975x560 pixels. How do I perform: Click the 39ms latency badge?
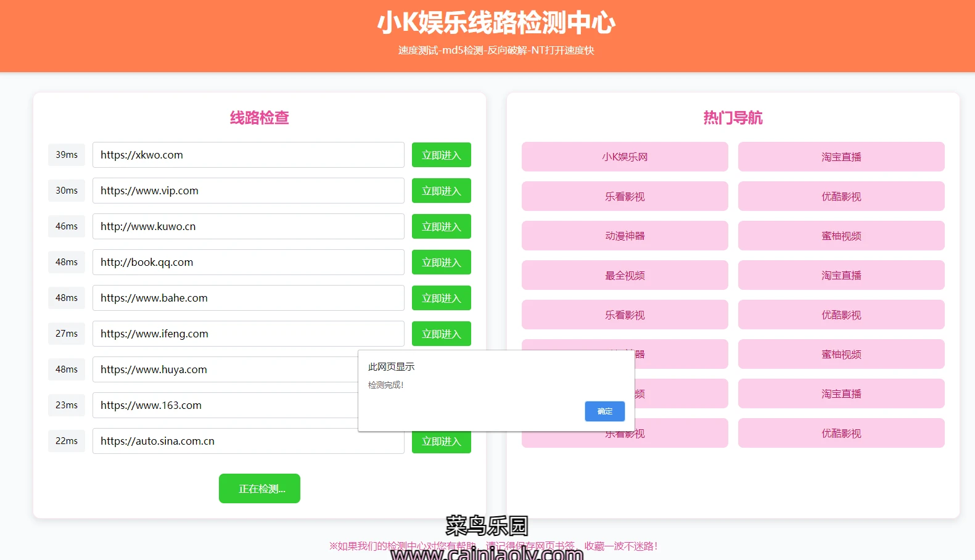(x=67, y=155)
